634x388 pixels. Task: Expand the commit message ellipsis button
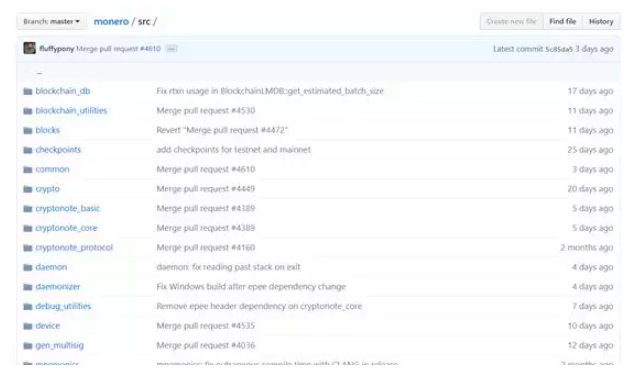point(172,49)
